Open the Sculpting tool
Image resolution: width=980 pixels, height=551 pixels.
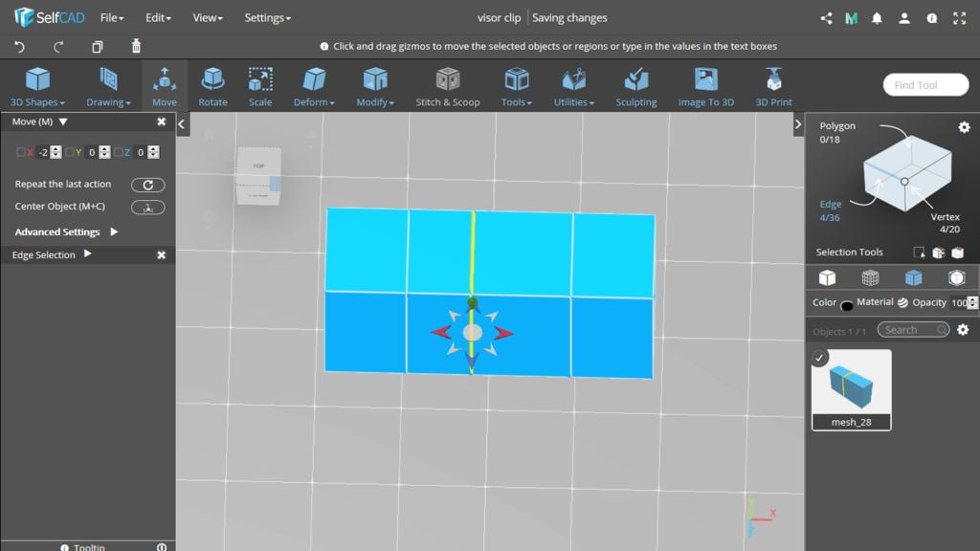pyautogui.click(x=635, y=86)
